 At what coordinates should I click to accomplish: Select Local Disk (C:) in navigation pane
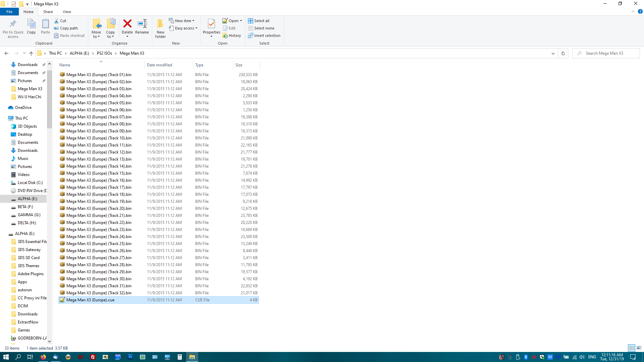30,183
